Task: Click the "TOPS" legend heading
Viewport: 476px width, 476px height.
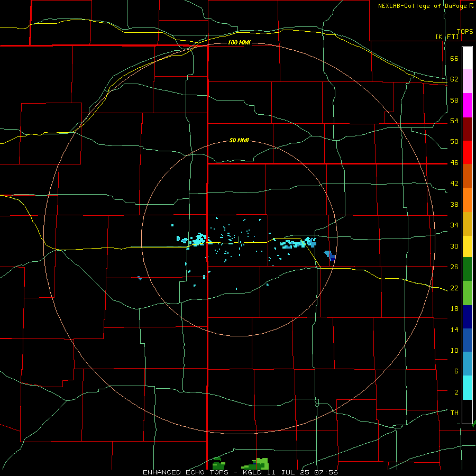Action: pyautogui.click(x=465, y=31)
